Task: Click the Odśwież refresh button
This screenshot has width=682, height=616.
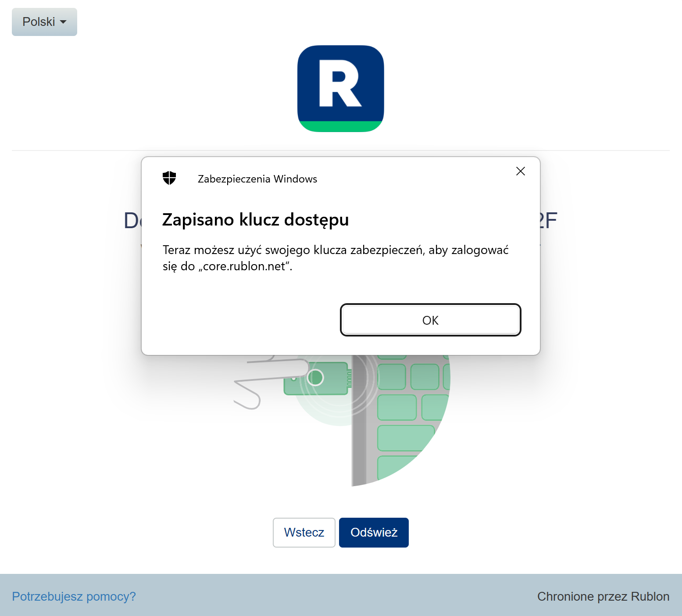Action: 374,533
